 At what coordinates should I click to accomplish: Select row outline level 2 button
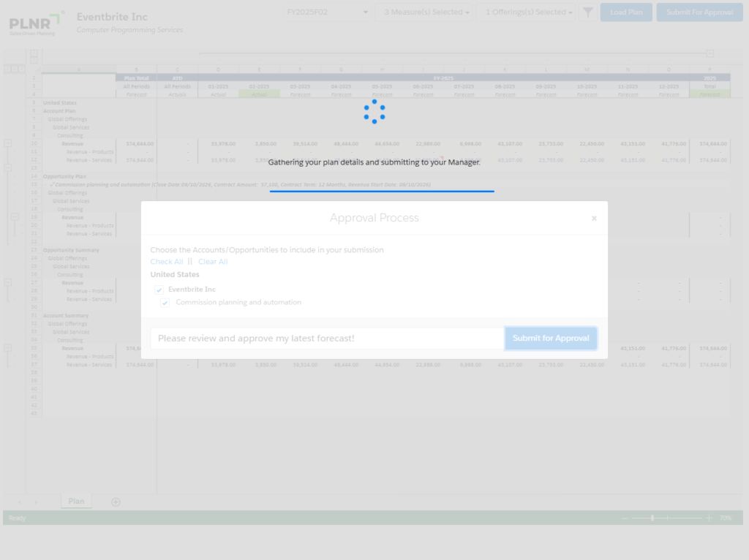tap(15, 69)
